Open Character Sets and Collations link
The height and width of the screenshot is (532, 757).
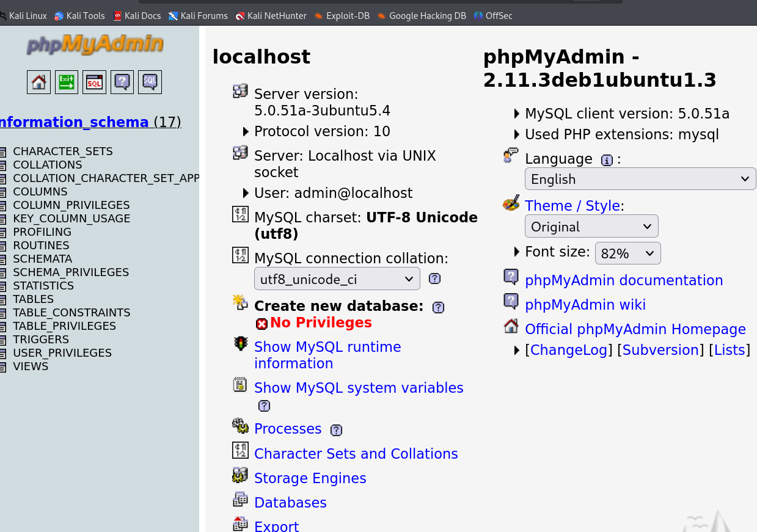pyautogui.click(x=356, y=454)
